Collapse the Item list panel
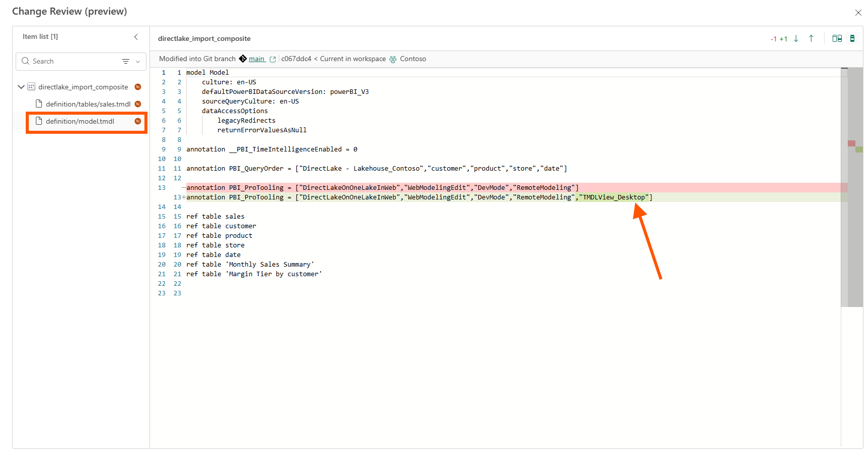 (136, 37)
